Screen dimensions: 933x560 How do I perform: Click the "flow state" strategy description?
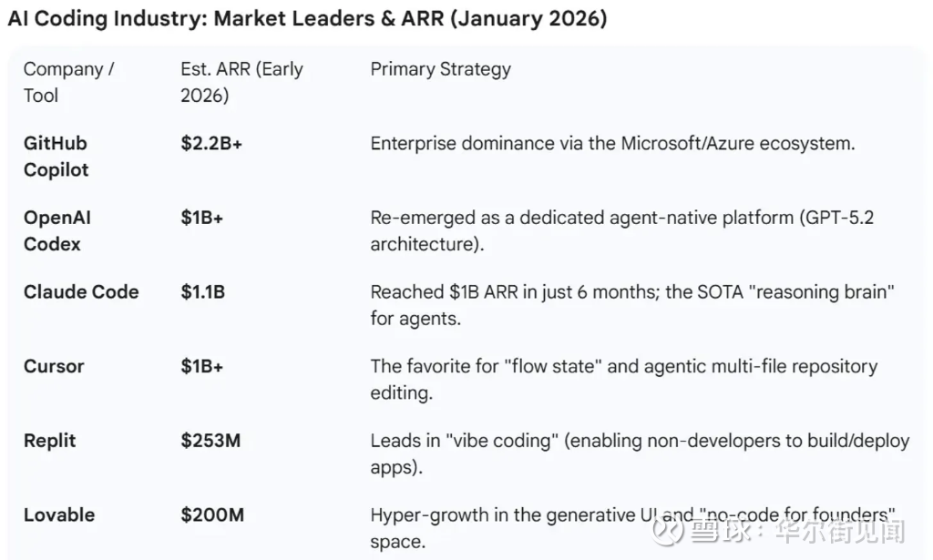coord(623,380)
